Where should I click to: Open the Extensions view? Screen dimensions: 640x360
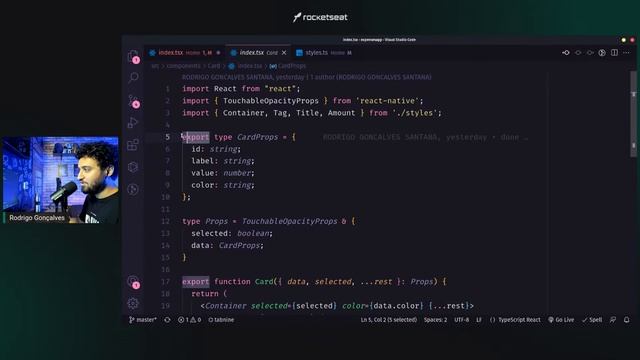[x=133, y=145]
